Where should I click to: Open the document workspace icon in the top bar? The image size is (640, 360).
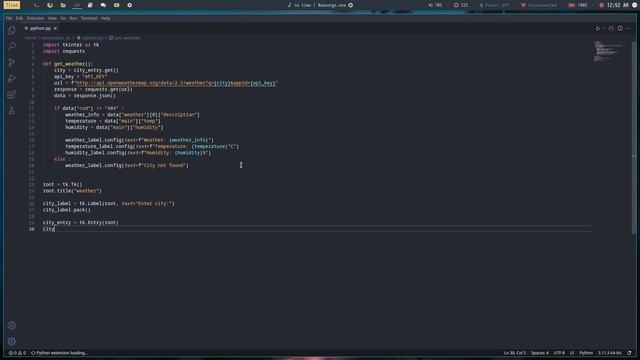90,5
